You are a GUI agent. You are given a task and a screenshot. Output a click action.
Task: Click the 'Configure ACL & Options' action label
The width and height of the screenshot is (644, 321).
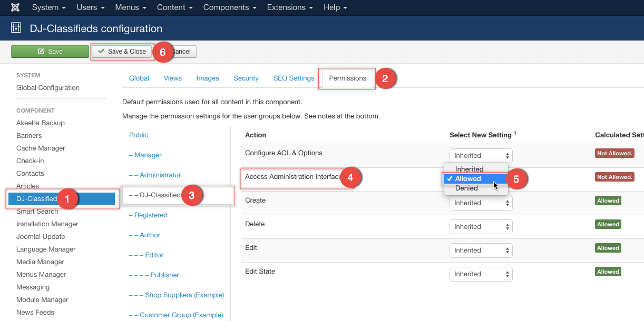pos(284,153)
